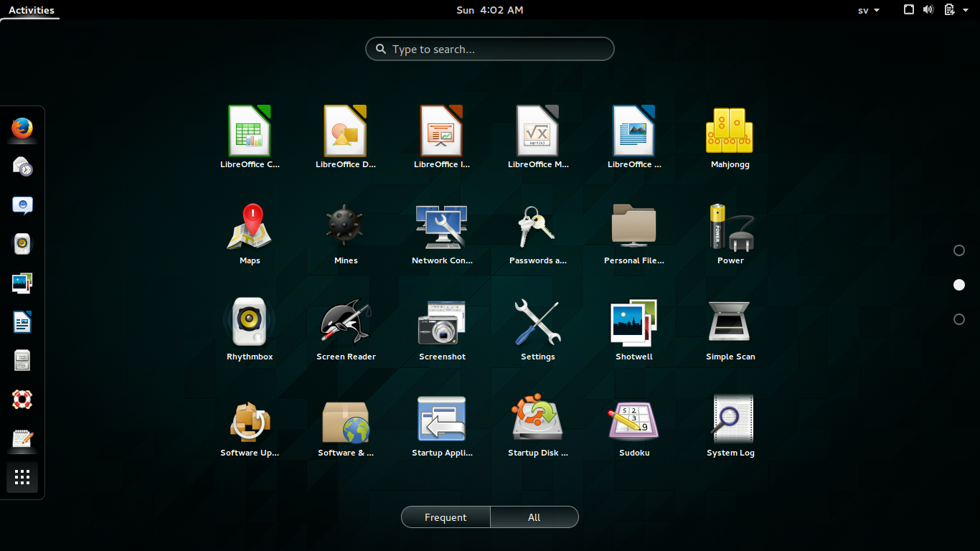The image size is (980, 551).
Task: Open LibreOffice Writer icon in the dash
Action: [22, 322]
